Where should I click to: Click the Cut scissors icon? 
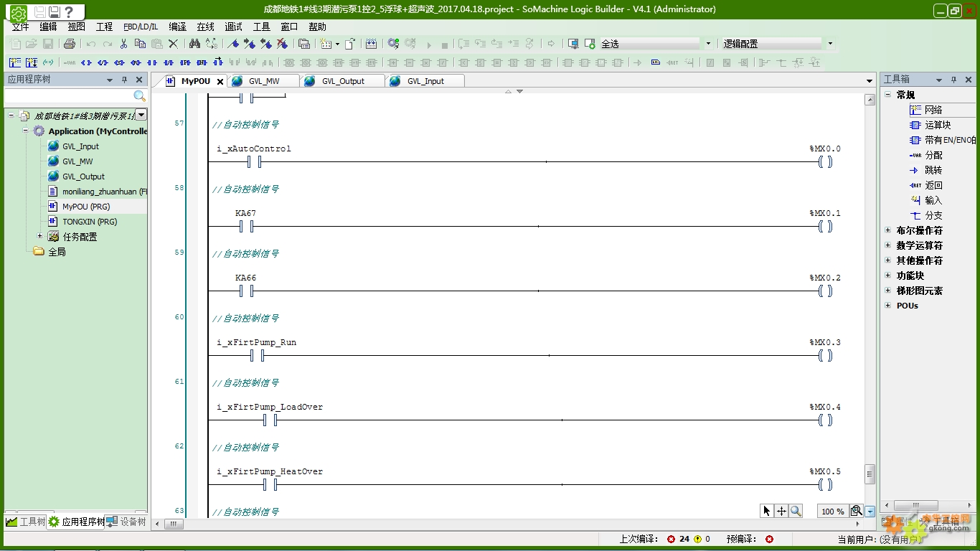(124, 44)
